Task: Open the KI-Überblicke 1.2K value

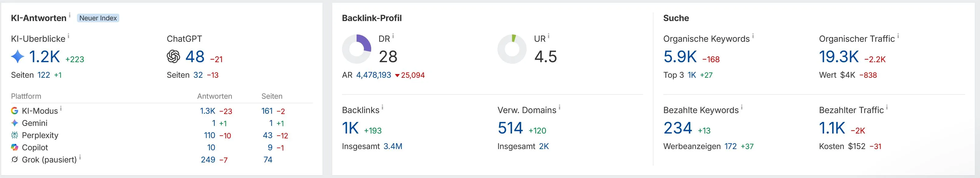Action: coord(44,57)
